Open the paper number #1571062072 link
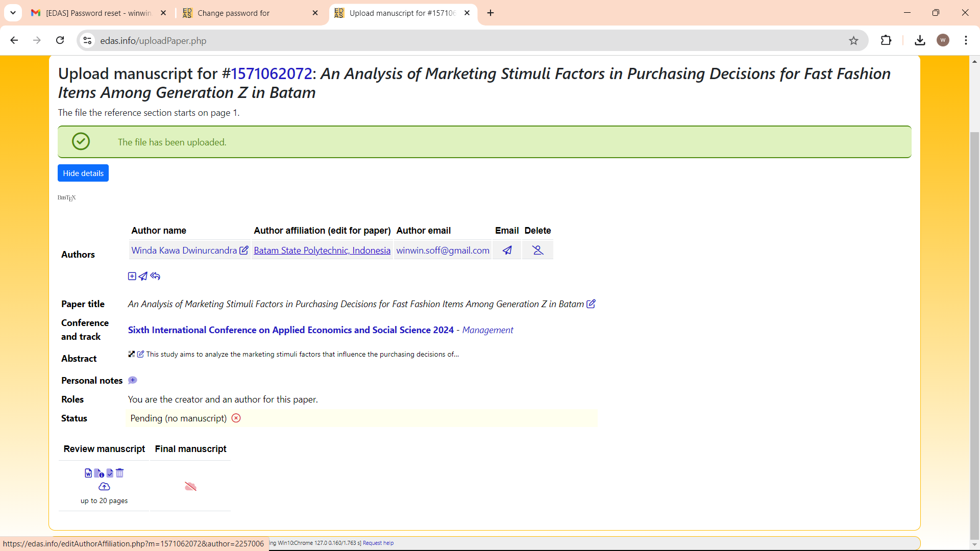The image size is (980, 551). (272, 74)
